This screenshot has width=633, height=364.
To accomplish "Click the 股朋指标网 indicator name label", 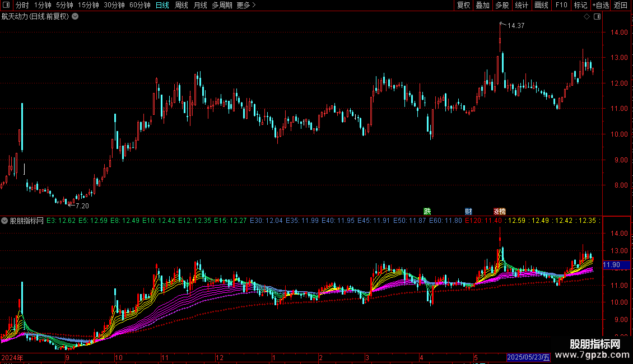I will tap(27, 221).
